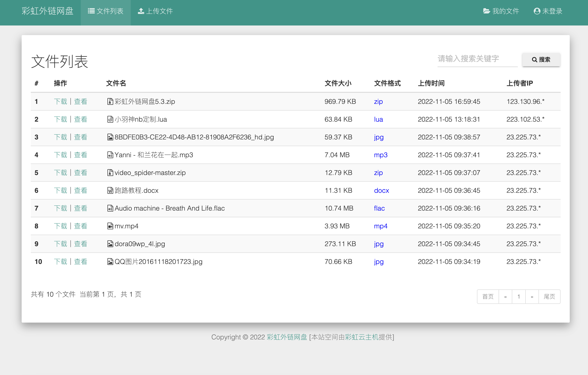Click the uploader IP 223.102.53.*
Image resolution: width=588 pixels, height=375 pixels.
pyautogui.click(x=525, y=119)
